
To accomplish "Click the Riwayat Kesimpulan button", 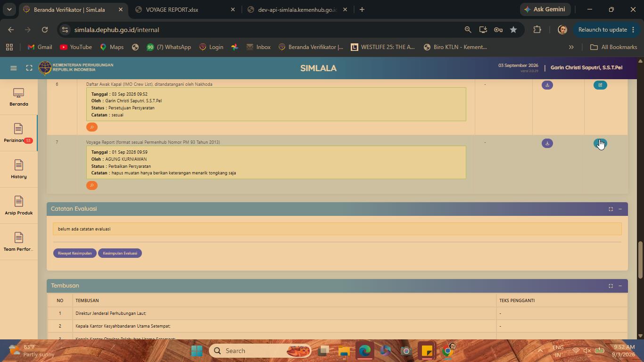I will coord(74,253).
